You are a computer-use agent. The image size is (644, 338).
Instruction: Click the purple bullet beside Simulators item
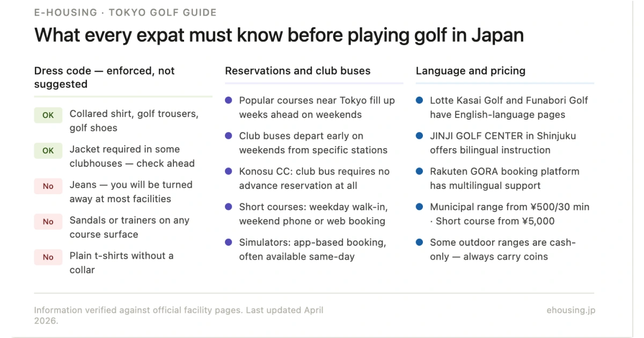pyautogui.click(x=229, y=243)
